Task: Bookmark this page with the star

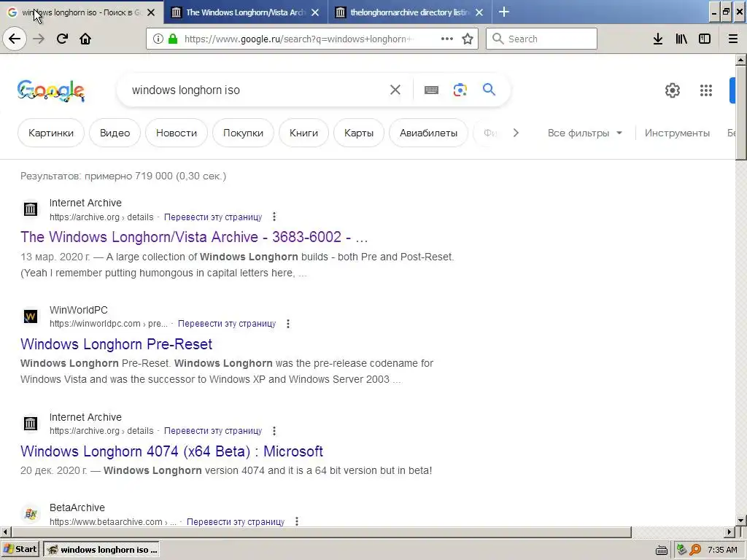Action: 468,39
